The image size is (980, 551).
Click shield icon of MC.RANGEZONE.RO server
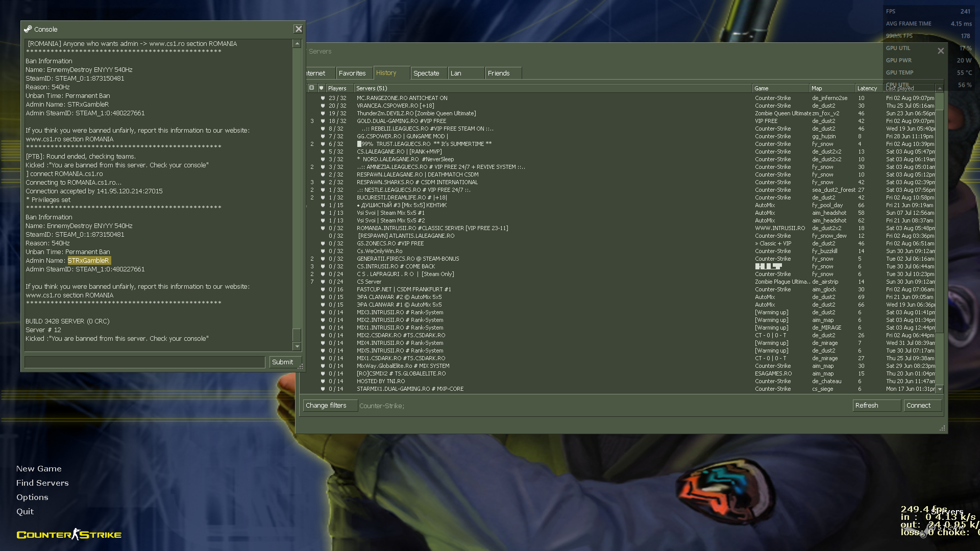323,98
